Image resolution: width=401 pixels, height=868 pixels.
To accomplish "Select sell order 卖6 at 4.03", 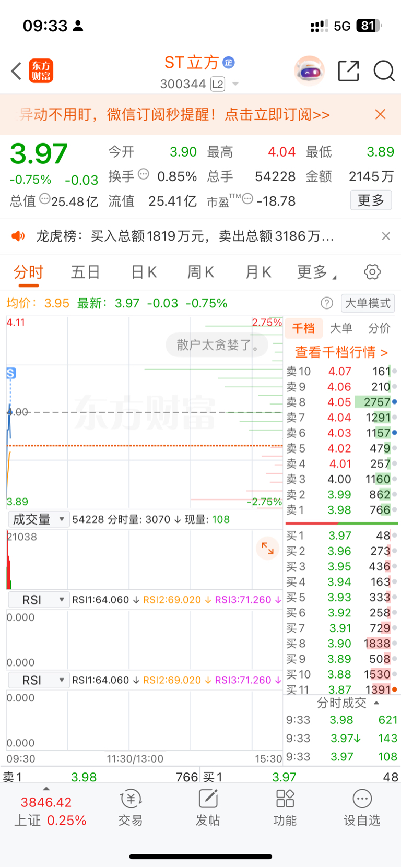I will (341, 433).
